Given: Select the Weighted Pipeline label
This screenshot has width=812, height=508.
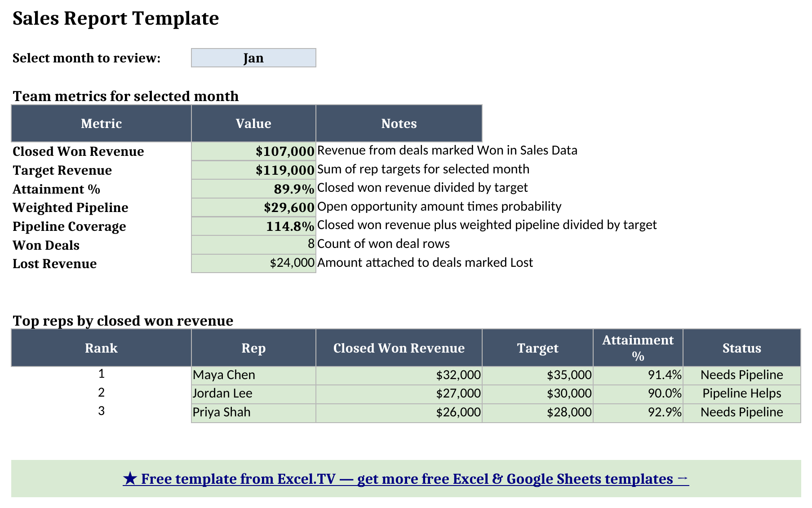Looking at the screenshot, I should (x=70, y=208).
